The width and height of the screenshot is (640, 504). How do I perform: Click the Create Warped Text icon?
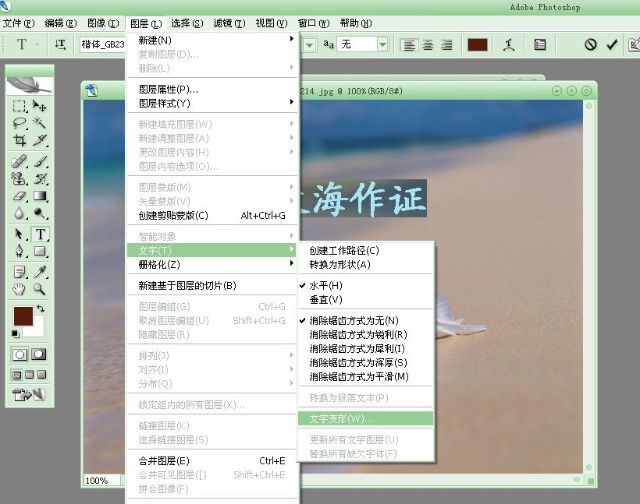(509, 45)
